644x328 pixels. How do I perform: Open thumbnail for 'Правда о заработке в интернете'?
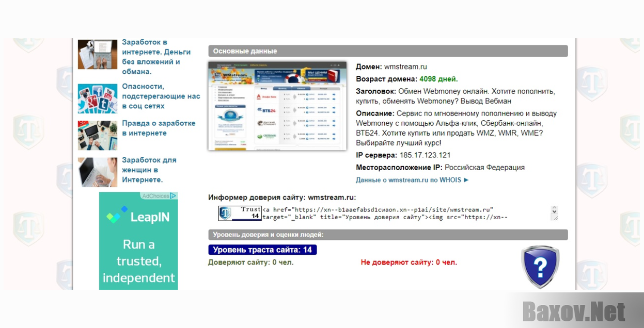click(x=98, y=136)
